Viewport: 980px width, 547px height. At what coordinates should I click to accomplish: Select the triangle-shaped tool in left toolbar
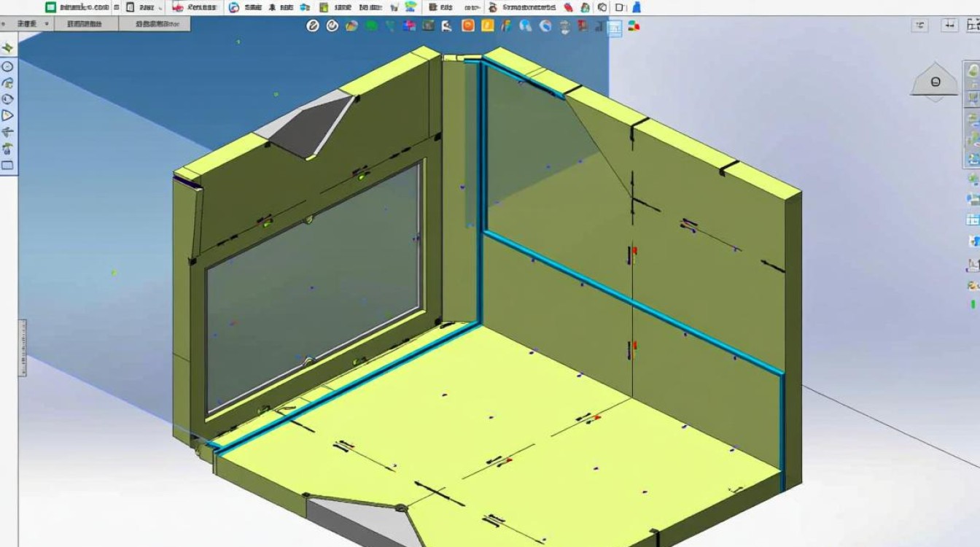(7, 115)
